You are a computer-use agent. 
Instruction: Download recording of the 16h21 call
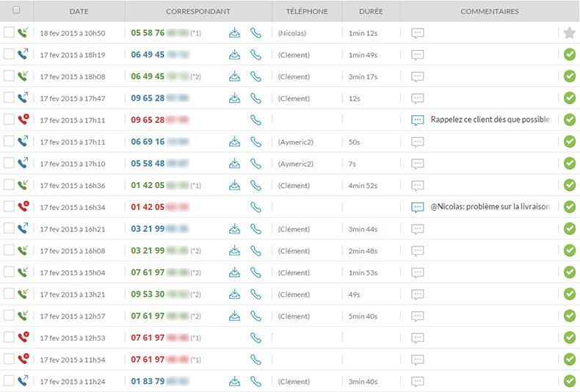coord(234,229)
